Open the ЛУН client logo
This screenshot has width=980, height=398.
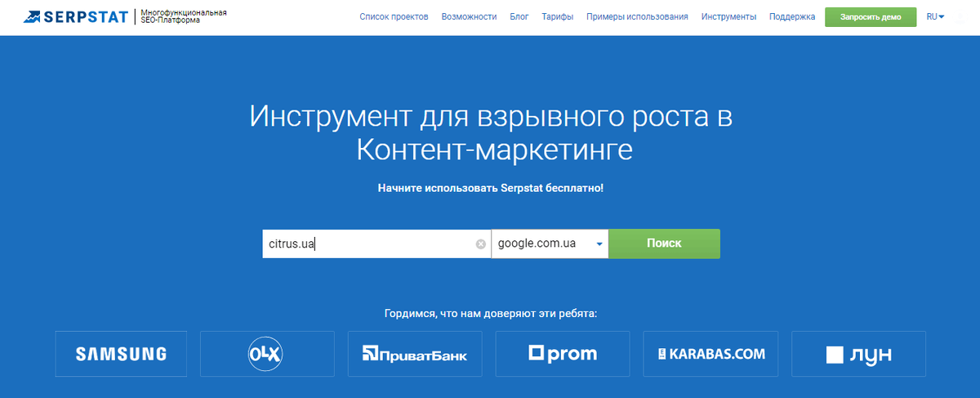tap(858, 354)
